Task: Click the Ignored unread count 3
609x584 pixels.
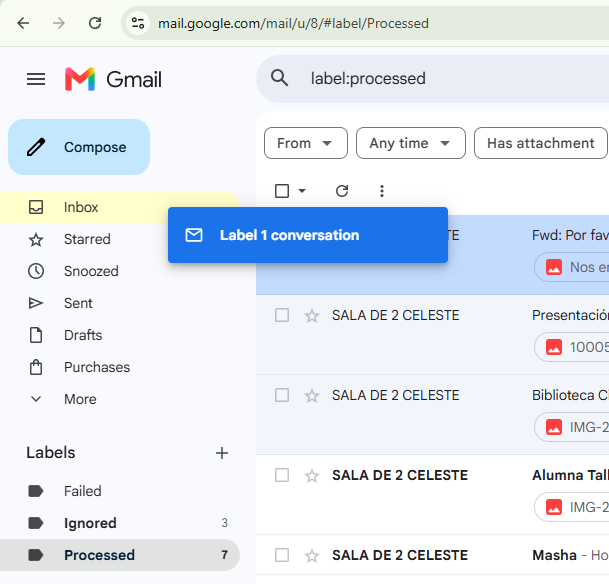Action: point(224,523)
